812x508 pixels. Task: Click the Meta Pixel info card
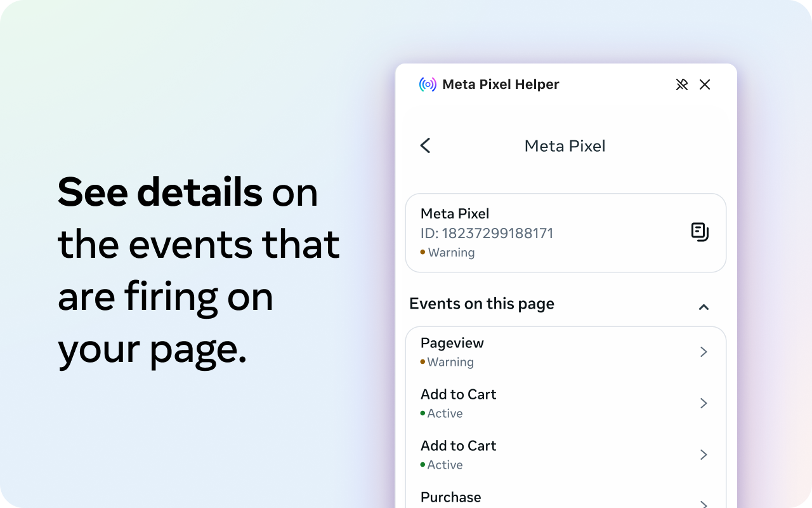pos(565,232)
